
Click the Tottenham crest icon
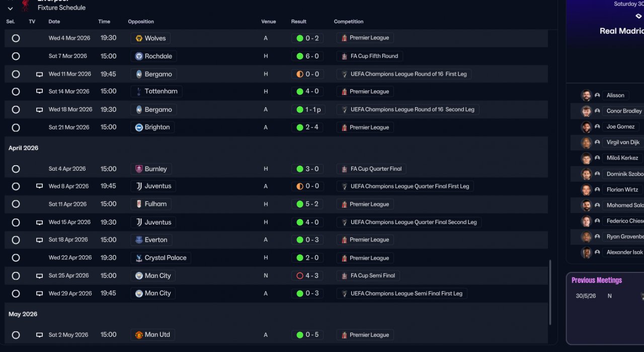pyautogui.click(x=139, y=92)
